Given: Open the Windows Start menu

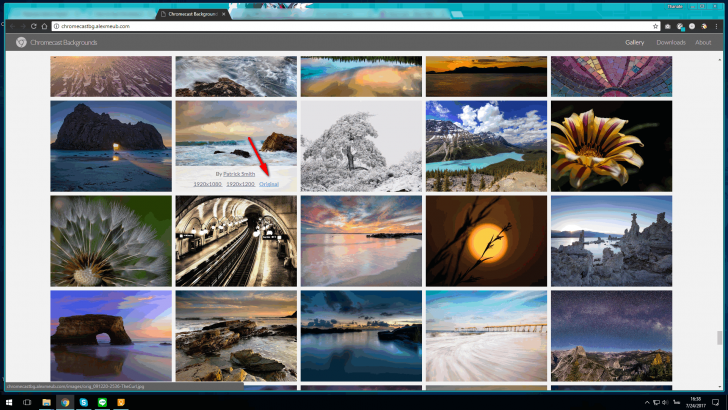Looking at the screenshot, I should (x=8, y=402).
